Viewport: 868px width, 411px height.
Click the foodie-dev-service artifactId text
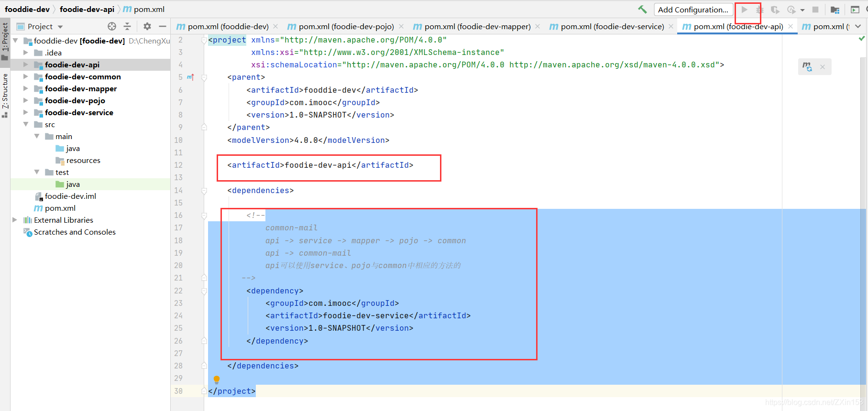[366, 315]
